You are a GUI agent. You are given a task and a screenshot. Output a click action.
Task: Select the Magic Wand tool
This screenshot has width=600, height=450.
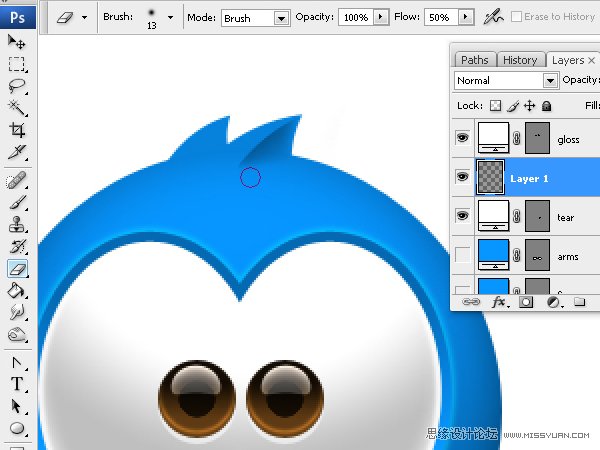16,108
